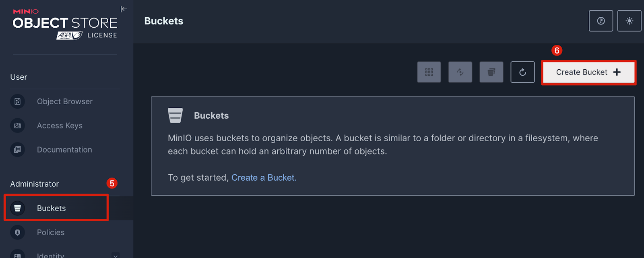Screen dimensions: 644x258
Task: Refresh the bucket list
Action: click(x=522, y=72)
